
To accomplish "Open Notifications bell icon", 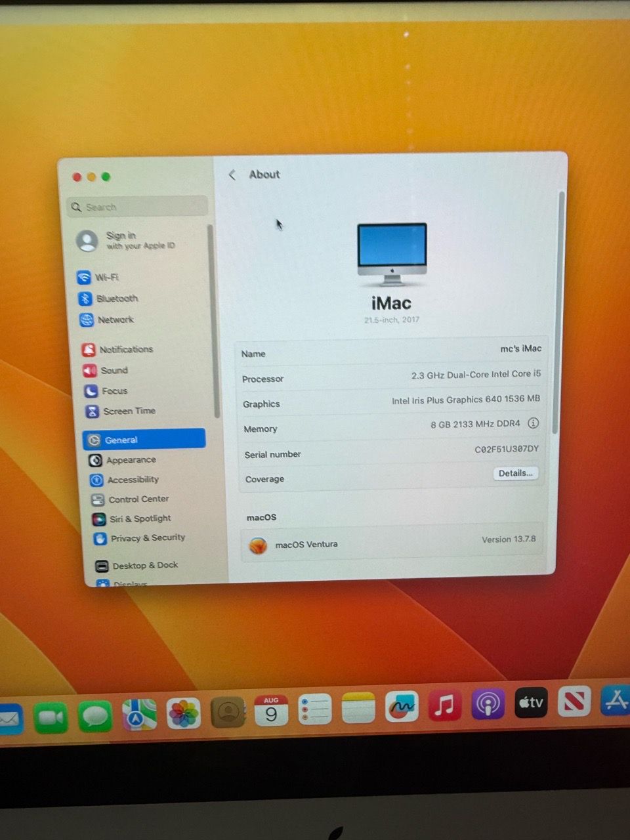I will point(89,350).
